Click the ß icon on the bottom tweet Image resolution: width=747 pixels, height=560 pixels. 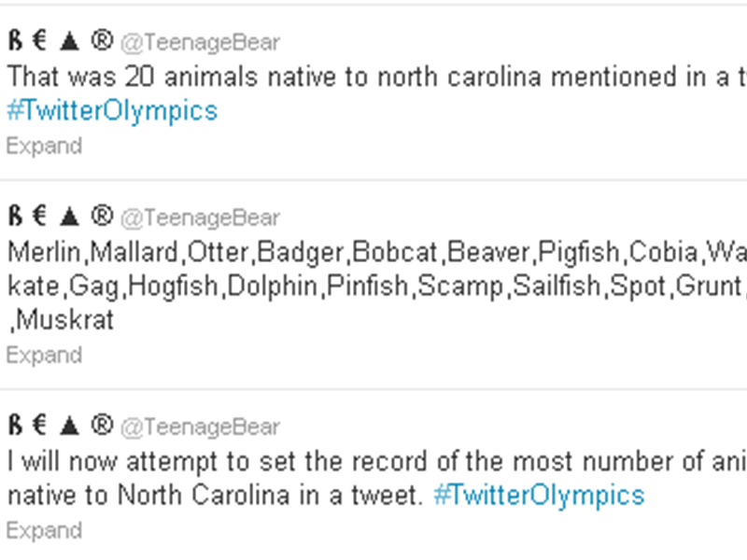click(13, 427)
